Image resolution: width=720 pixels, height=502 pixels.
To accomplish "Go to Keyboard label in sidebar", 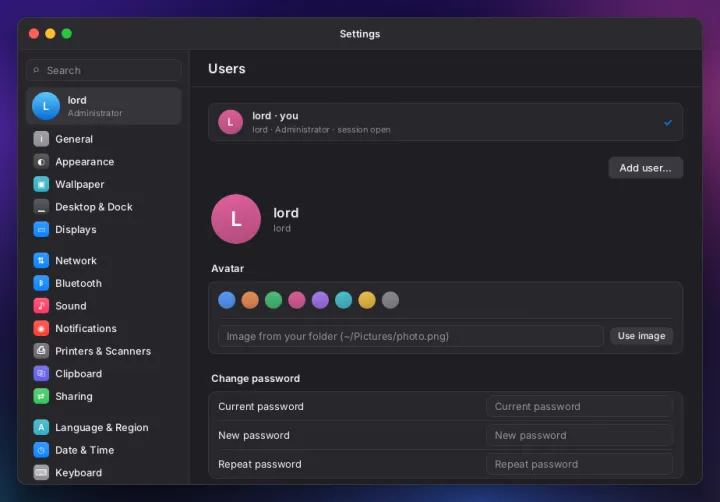I will pos(79,473).
